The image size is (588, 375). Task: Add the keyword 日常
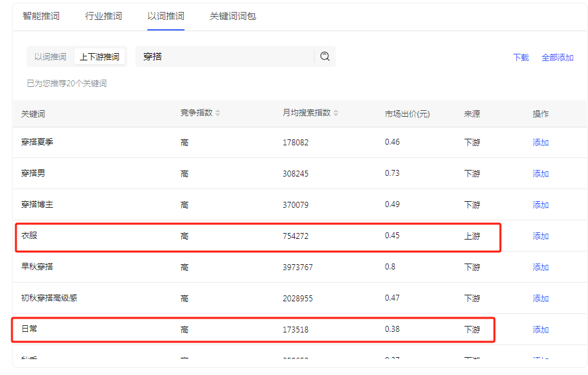540,330
